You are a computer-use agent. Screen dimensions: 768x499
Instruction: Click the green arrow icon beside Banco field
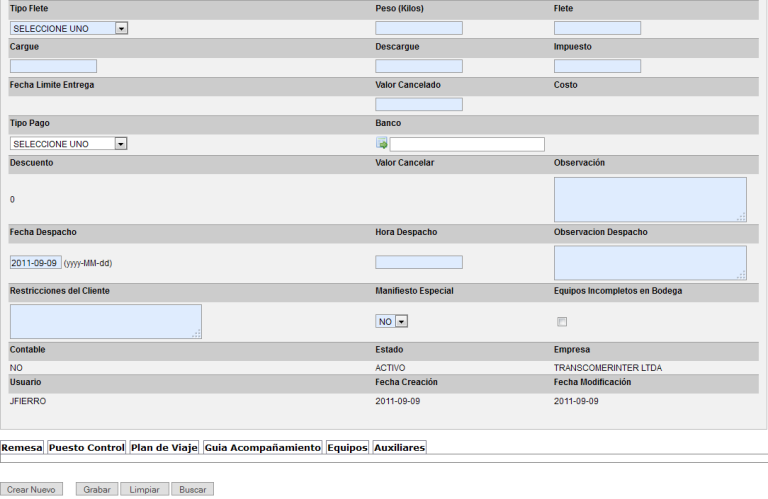[382, 143]
